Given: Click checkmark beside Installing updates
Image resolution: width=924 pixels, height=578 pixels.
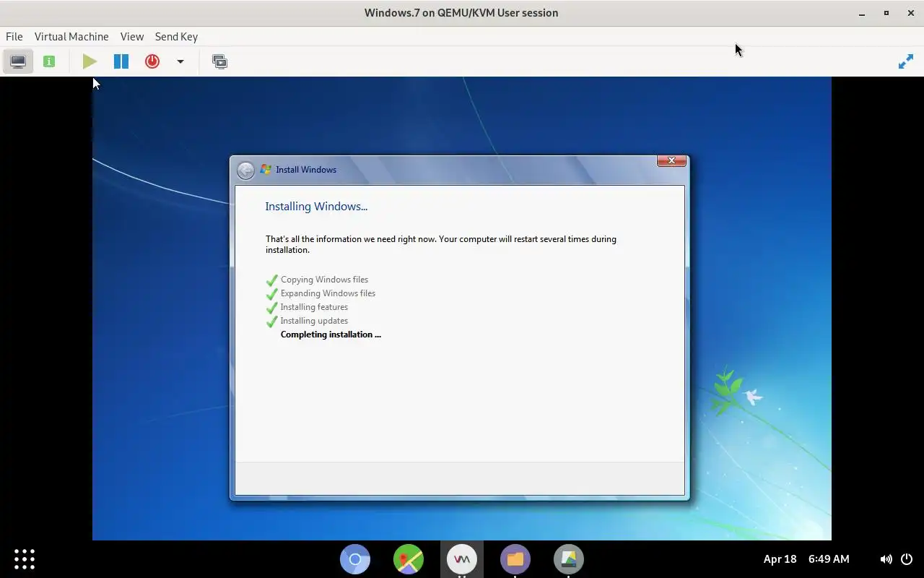Looking at the screenshot, I should 272,322.
